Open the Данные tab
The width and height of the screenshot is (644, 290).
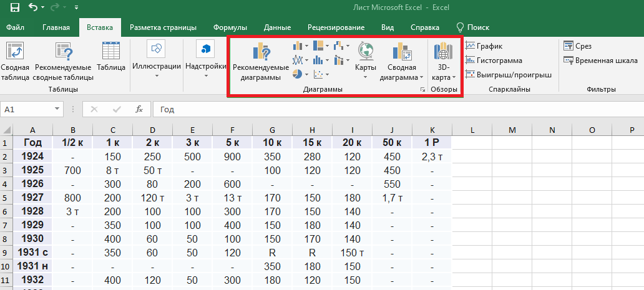(x=277, y=27)
